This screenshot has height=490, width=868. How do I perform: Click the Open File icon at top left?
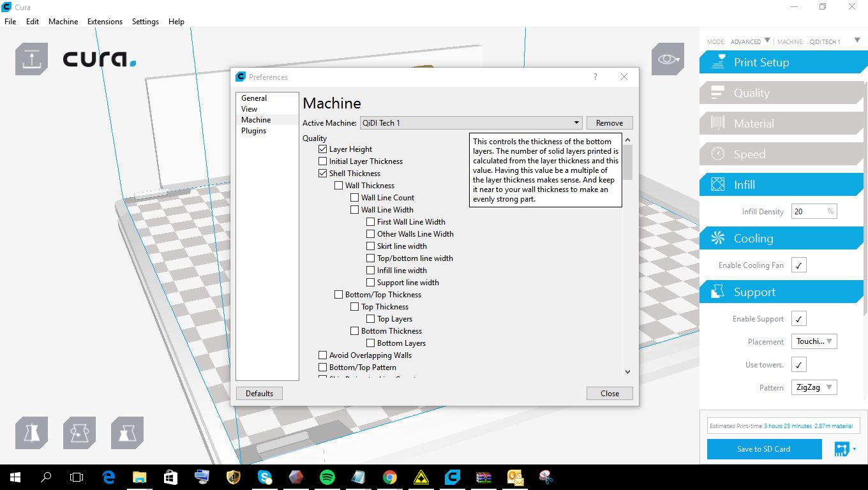[x=31, y=59]
